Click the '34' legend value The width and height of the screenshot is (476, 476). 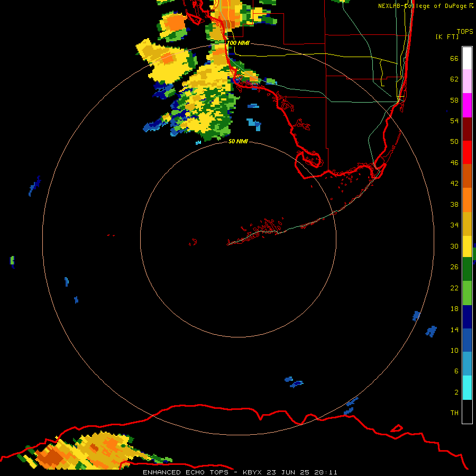pos(454,225)
